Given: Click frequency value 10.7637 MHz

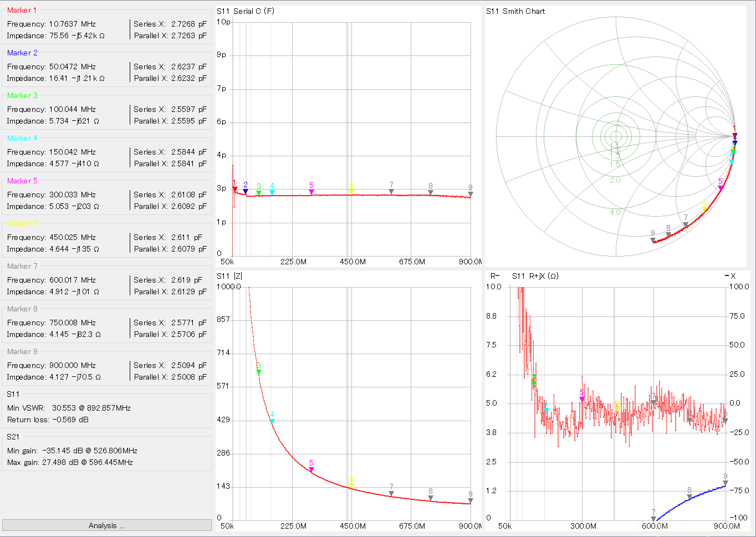Looking at the screenshot, I should pos(73,24).
